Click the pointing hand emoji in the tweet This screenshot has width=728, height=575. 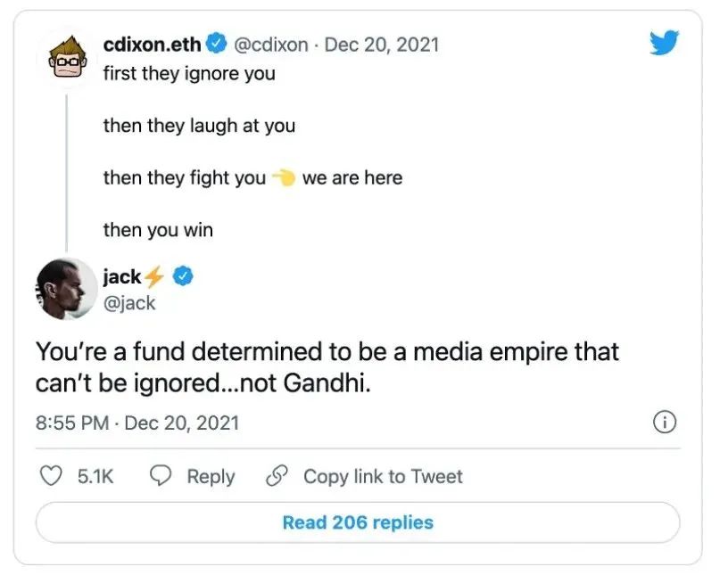pos(284,177)
